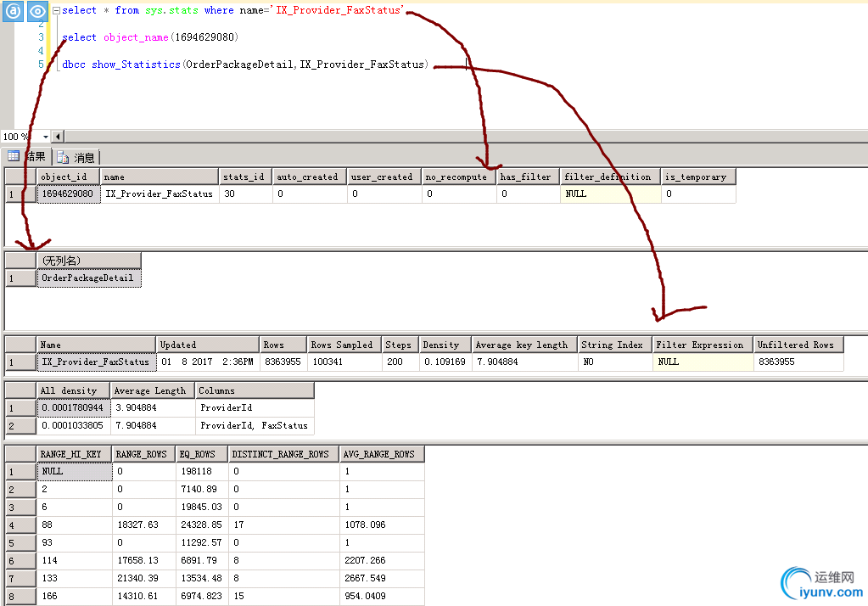Select the object_id cell 1694629080
Viewport: 868px width, 606px height.
click(x=69, y=194)
